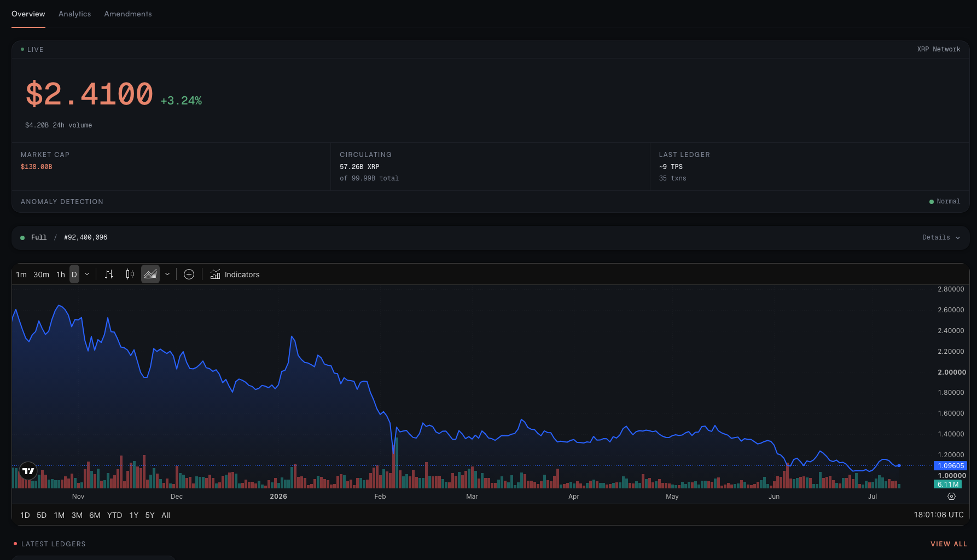Click the $138.00B market cap value
This screenshot has width=977, height=560.
pos(37,167)
